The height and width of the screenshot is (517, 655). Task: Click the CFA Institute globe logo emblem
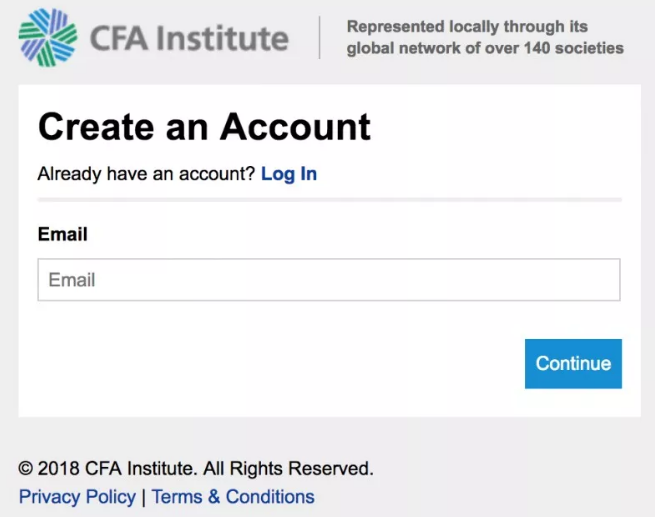click(47, 38)
